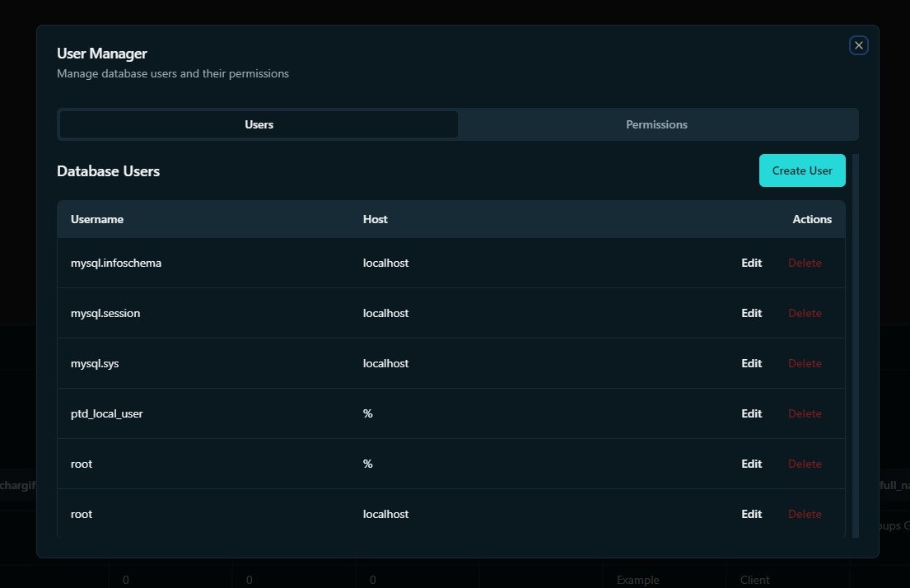Select the Users tab
This screenshot has height=588, width=910.
coord(259,124)
